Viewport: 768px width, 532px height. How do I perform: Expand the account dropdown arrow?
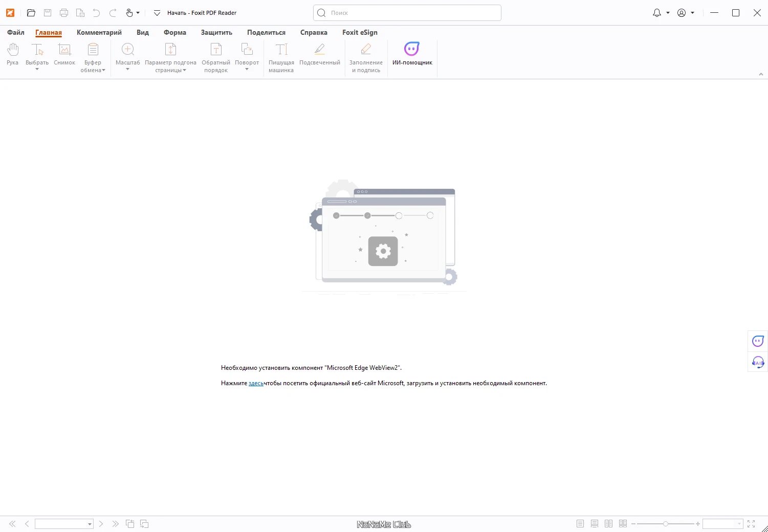tap(692, 13)
